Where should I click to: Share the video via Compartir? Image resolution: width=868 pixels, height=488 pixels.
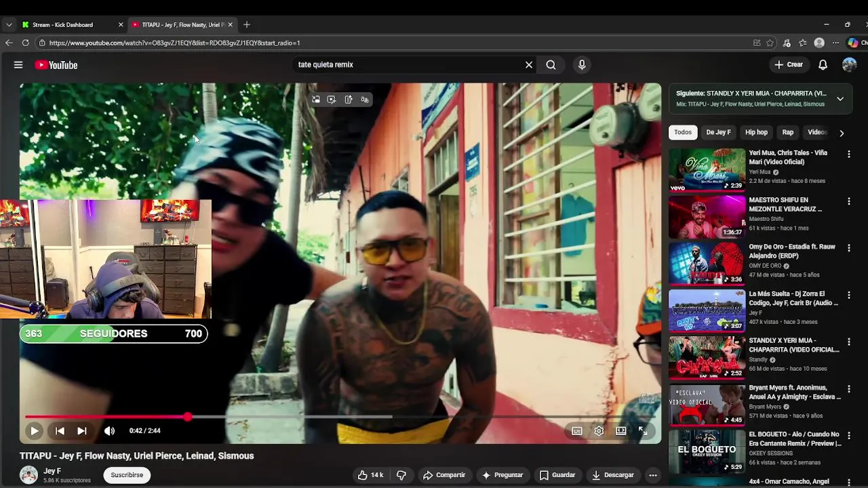(x=444, y=475)
